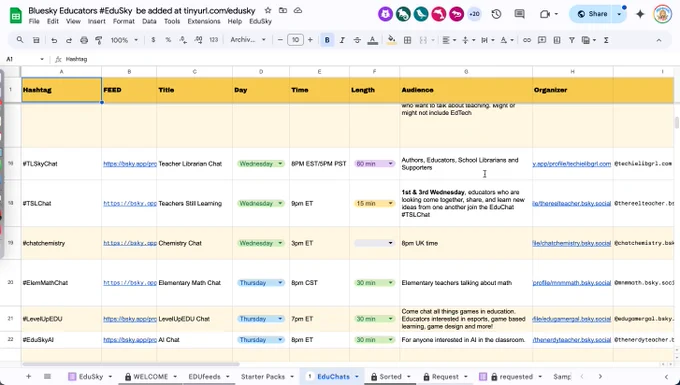Insert a chart from toolbar
This screenshot has height=385, width=680.
pyautogui.click(x=557, y=40)
